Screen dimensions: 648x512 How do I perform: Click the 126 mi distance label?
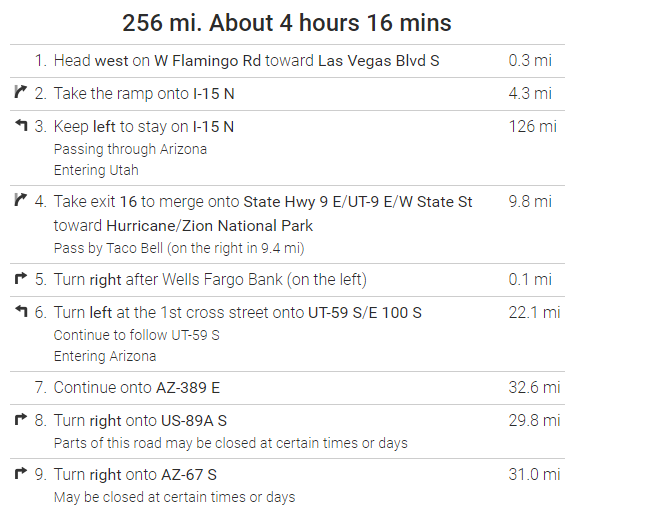click(x=532, y=126)
